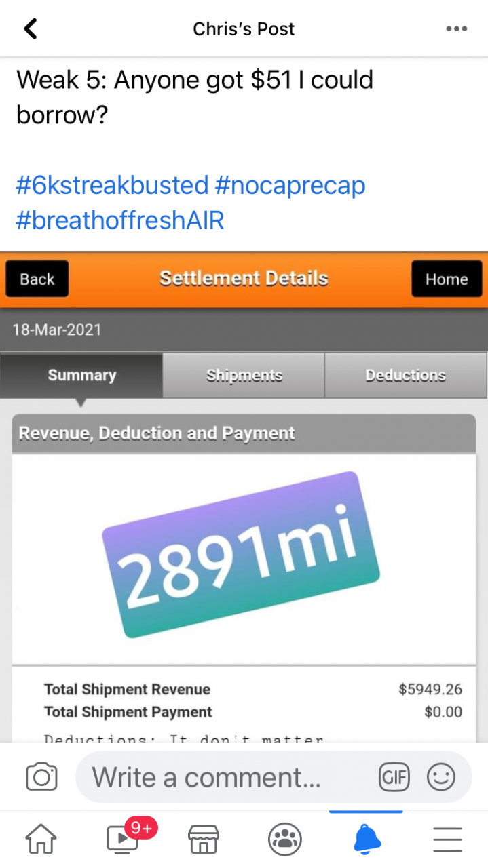Tap the #breathoffreshAIR hashtag
488x868 pixels.
[120, 220]
